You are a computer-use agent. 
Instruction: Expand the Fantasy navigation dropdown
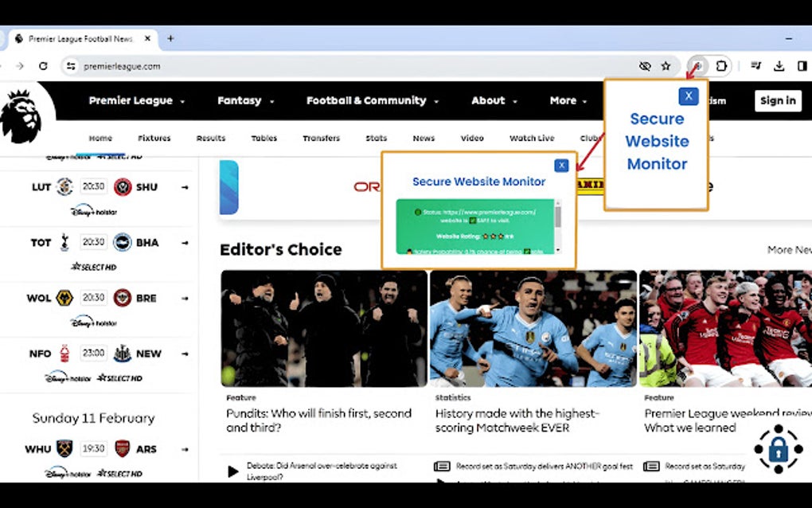244,101
